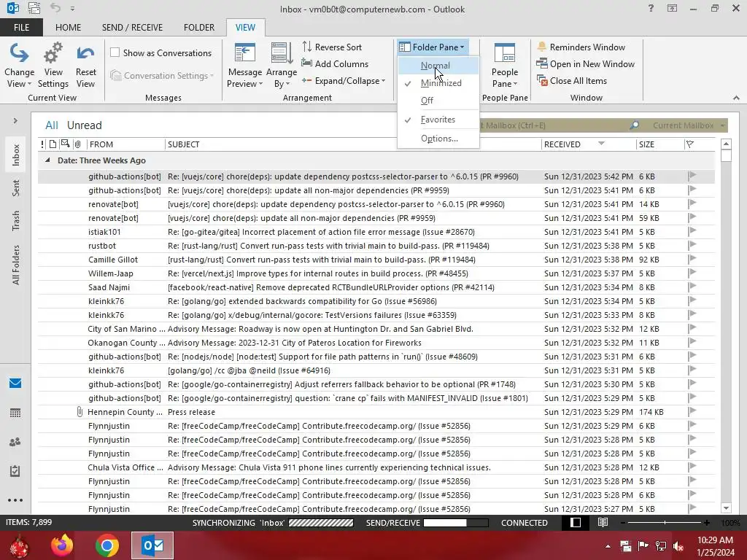
Task: Open the People Pane menu
Action: pyautogui.click(x=505, y=66)
